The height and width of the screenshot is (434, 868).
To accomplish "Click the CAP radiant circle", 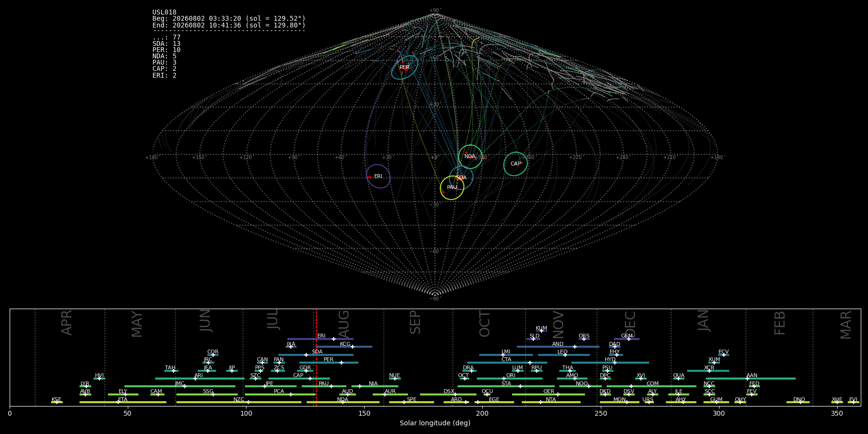I will [x=515, y=164].
